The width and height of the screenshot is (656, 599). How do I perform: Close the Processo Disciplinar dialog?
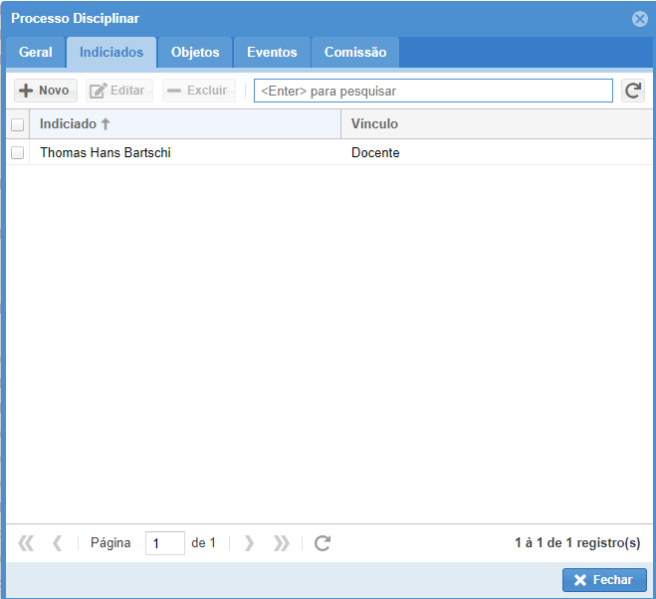639,19
